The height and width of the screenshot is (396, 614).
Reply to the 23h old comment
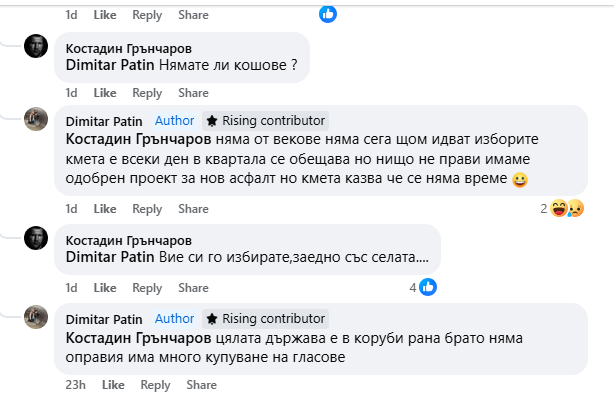(155, 385)
